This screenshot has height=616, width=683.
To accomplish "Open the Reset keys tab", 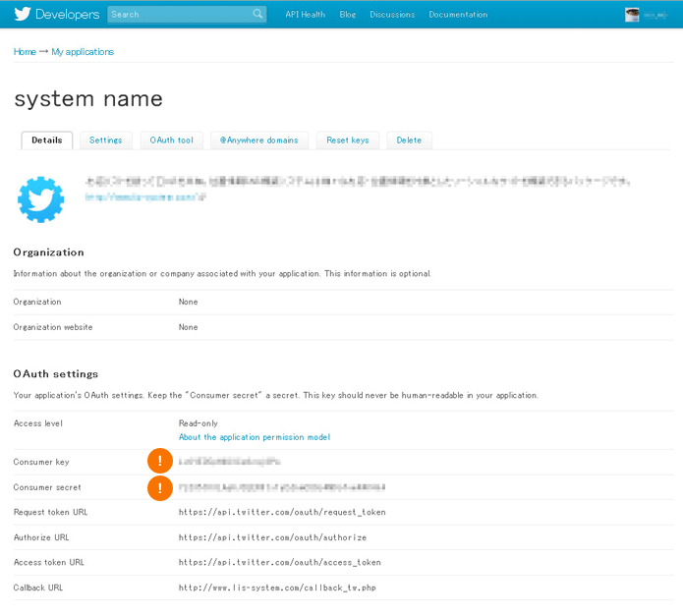I will [348, 140].
